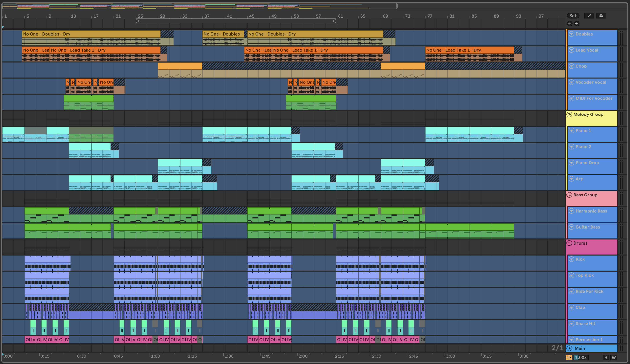The width and height of the screenshot is (630, 364).
Task: Click bar 77 on the beat ruler
Action: (430, 16)
